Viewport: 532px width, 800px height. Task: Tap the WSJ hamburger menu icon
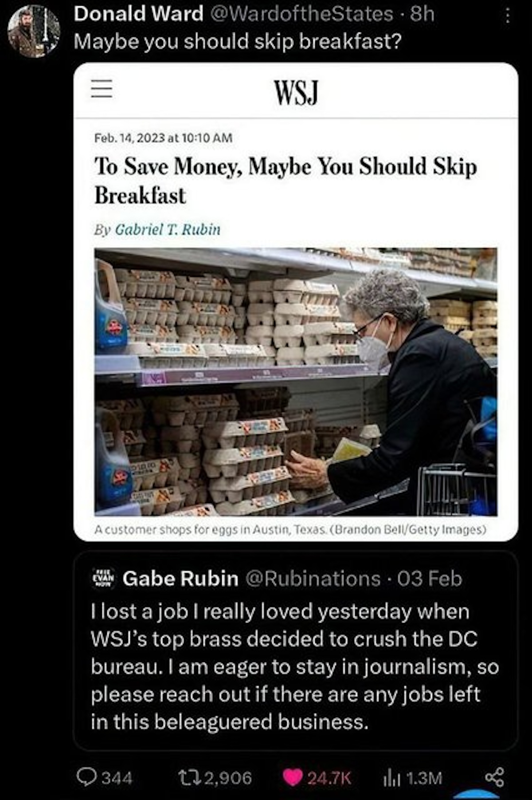click(x=102, y=88)
